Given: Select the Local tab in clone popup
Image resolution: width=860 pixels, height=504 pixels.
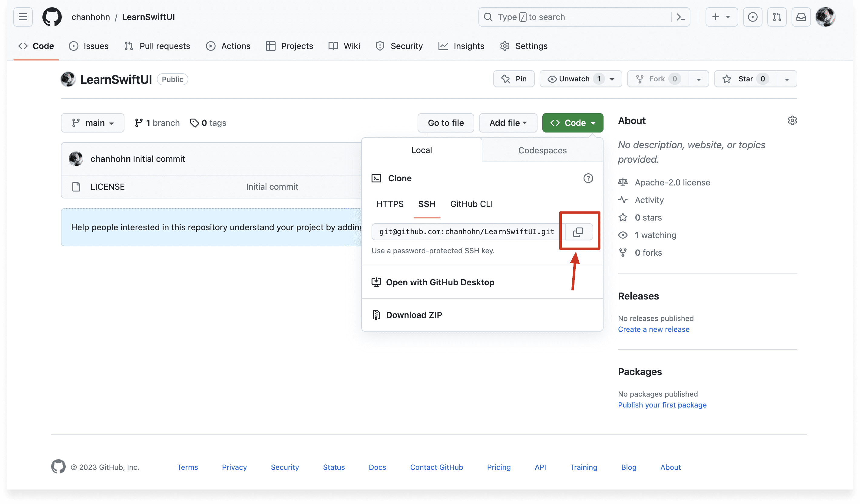Looking at the screenshot, I should click(x=422, y=150).
